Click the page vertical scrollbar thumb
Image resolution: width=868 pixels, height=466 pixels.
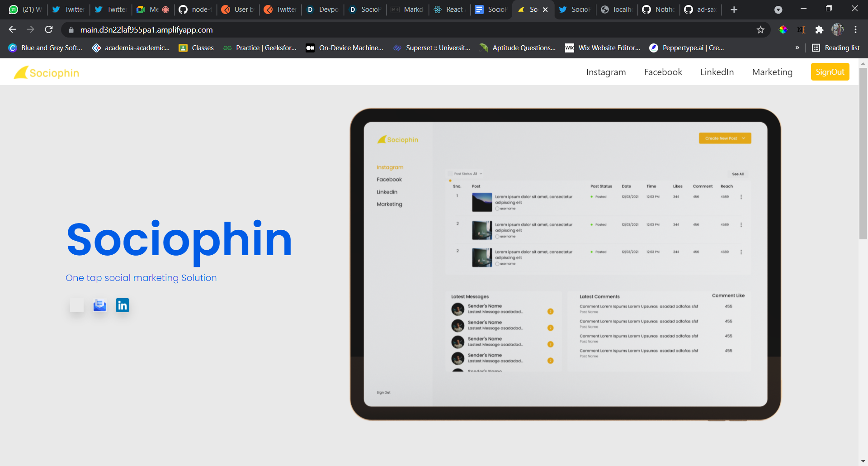coord(863,154)
